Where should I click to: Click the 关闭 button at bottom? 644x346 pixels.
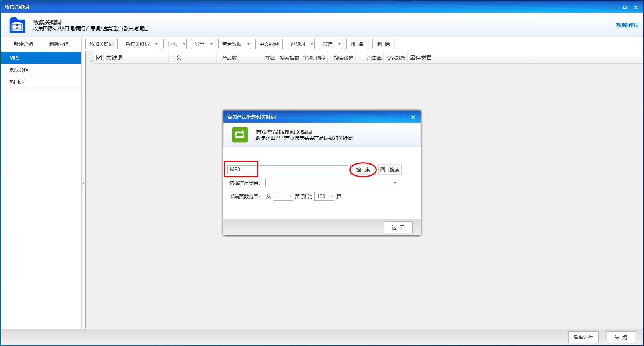621,337
